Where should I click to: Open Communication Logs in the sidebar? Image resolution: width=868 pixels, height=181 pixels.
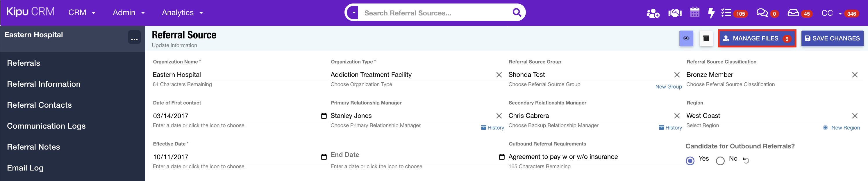pyautogui.click(x=46, y=126)
